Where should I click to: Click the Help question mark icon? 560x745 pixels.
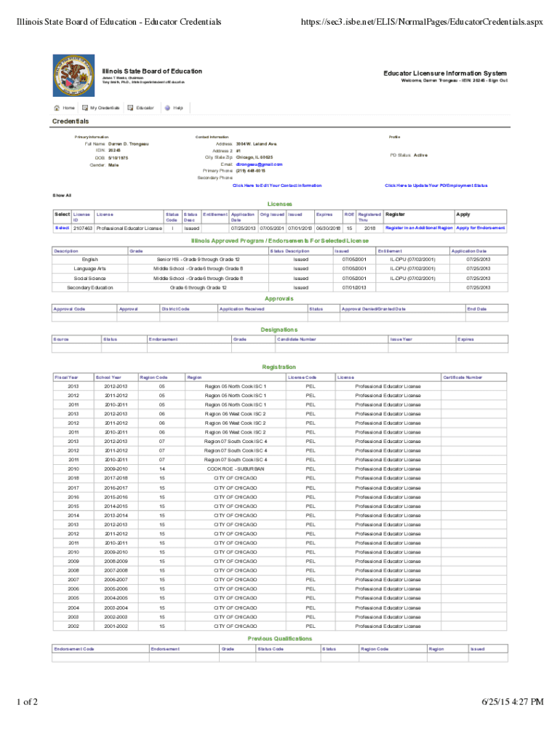pos(167,108)
